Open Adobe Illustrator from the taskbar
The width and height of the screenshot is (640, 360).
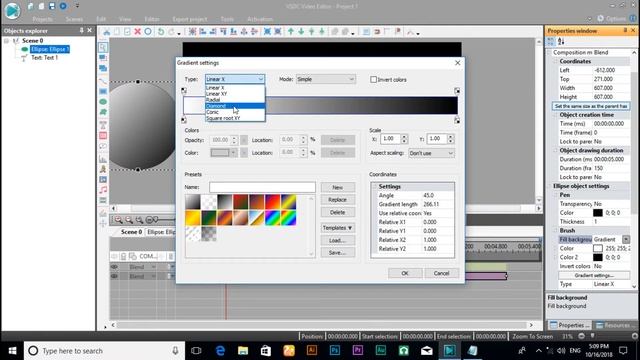[x=312, y=351]
